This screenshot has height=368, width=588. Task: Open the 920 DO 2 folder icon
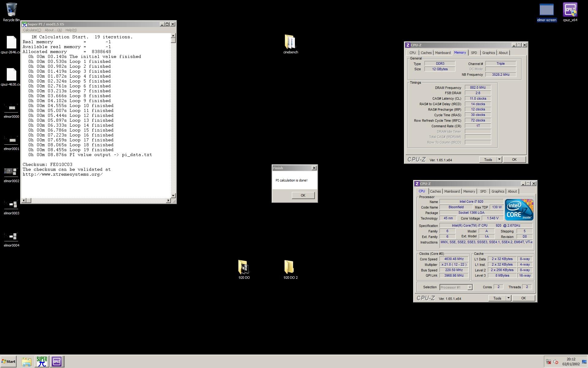[290, 270]
